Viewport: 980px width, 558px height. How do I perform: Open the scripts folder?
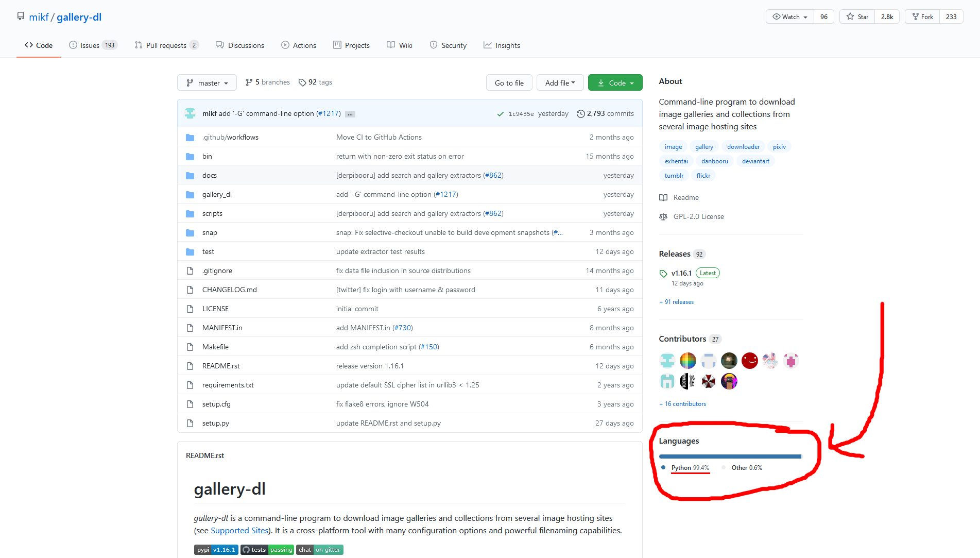point(212,213)
